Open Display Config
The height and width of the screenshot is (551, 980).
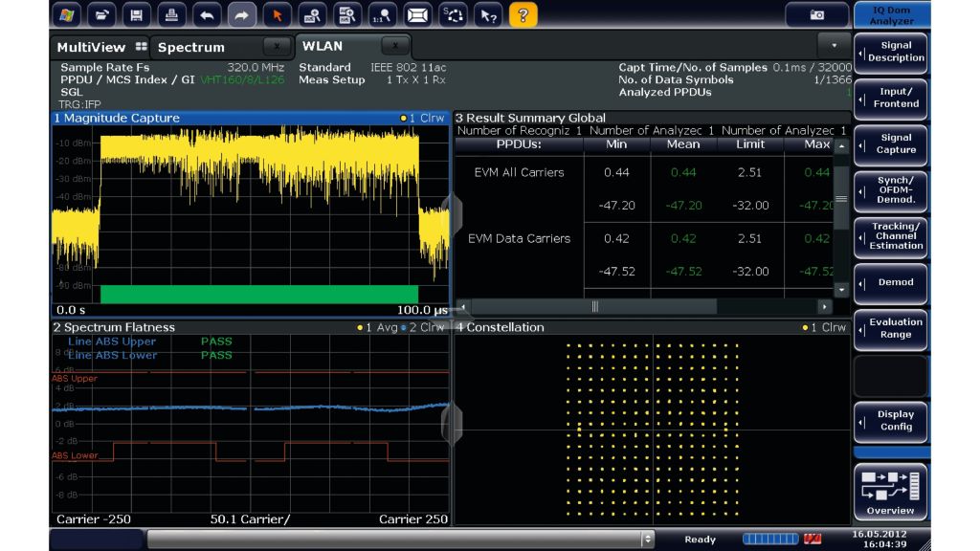[890, 421]
